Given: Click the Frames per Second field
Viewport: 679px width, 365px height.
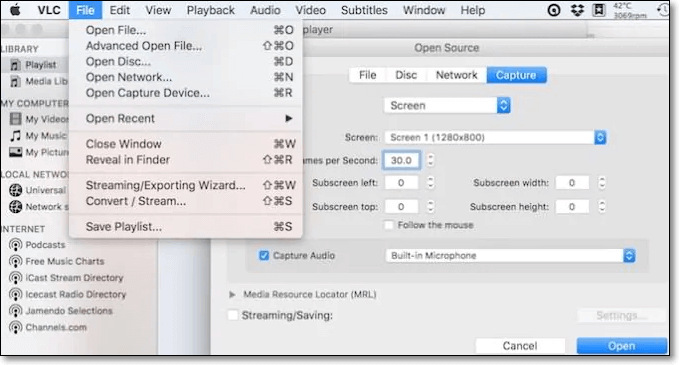Looking at the screenshot, I should 401,160.
